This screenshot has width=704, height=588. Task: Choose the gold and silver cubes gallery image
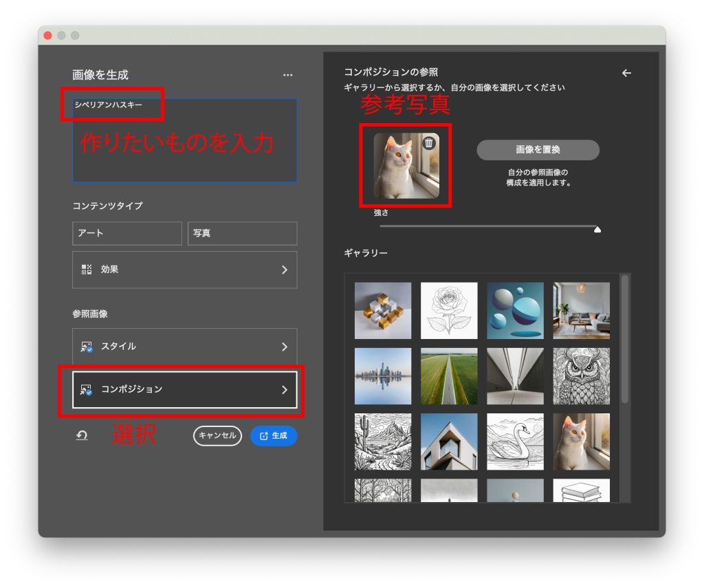382,310
